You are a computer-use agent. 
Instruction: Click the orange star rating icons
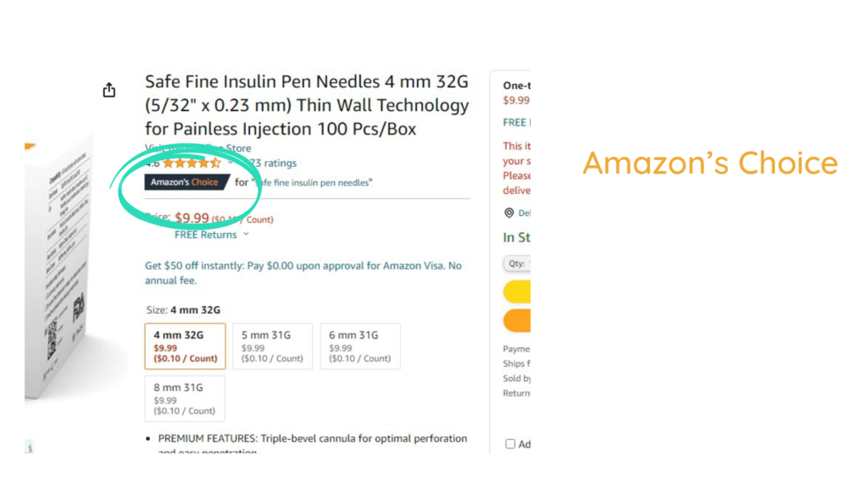[x=192, y=163]
